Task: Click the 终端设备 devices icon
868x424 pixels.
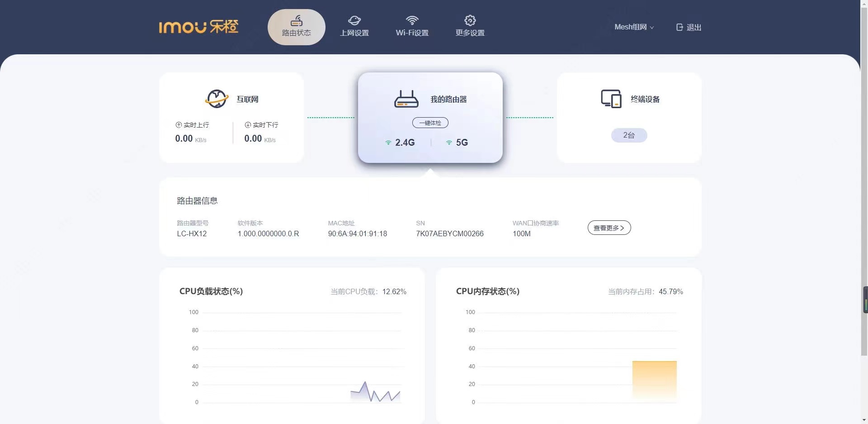Action: (x=611, y=99)
